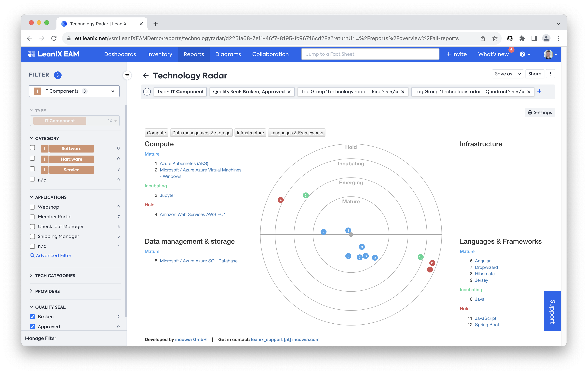Click the Share button
588x374 pixels.
(x=535, y=74)
